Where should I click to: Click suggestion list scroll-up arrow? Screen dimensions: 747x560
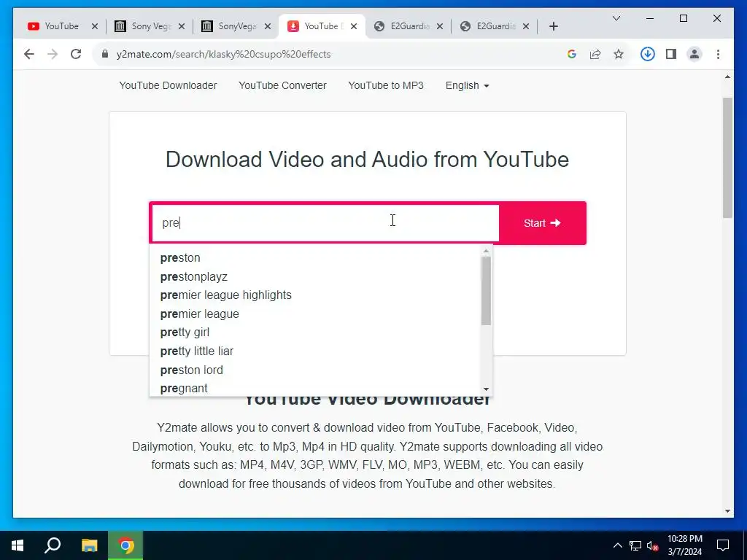tap(486, 251)
